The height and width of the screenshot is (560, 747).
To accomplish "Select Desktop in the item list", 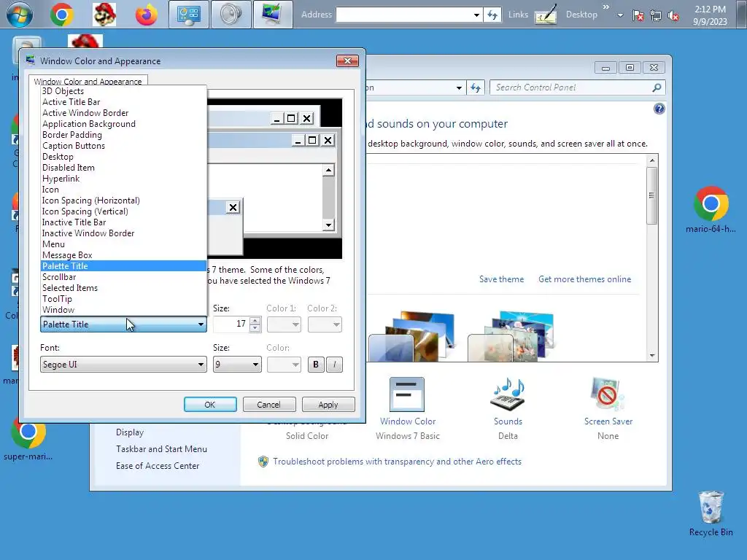I will tap(123, 157).
